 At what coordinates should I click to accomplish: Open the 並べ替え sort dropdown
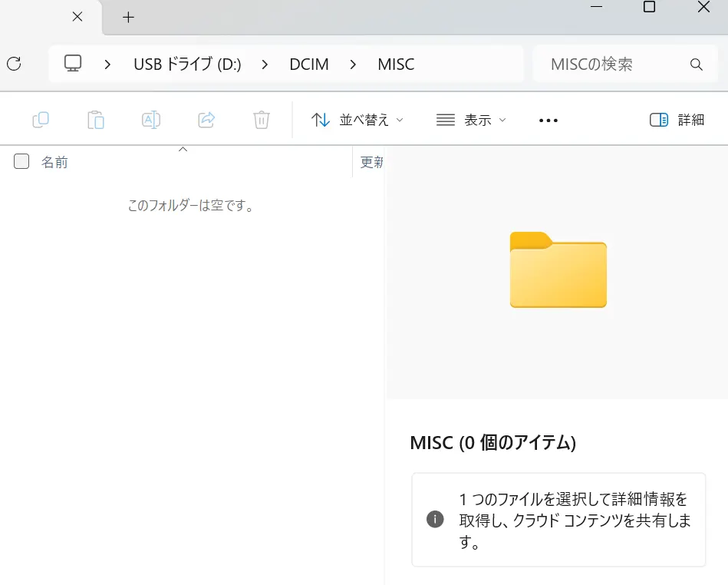[x=357, y=120]
